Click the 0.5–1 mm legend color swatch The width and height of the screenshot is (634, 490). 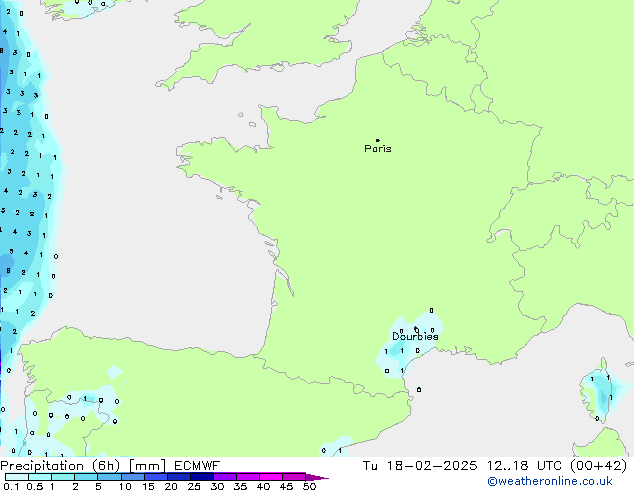[x=40, y=477]
